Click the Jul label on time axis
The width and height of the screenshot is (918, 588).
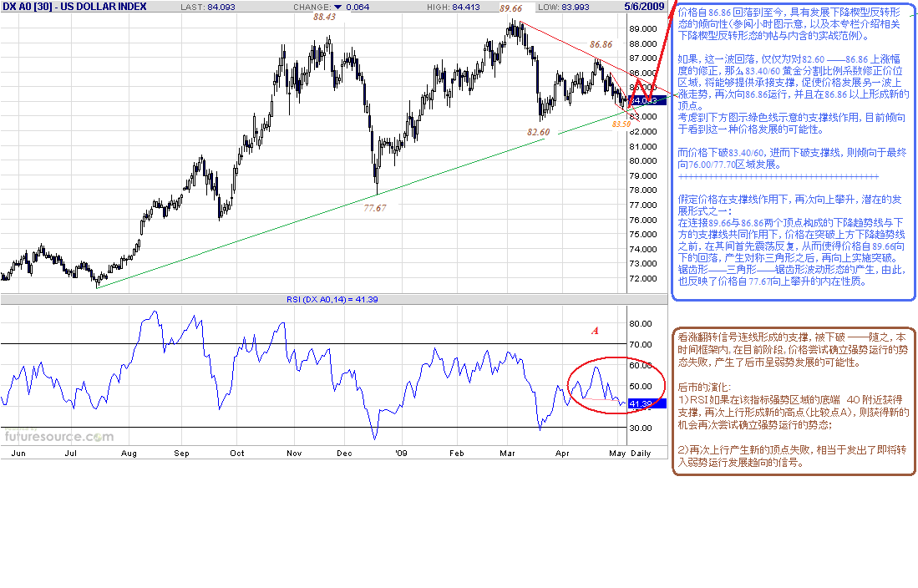click(x=71, y=454)
